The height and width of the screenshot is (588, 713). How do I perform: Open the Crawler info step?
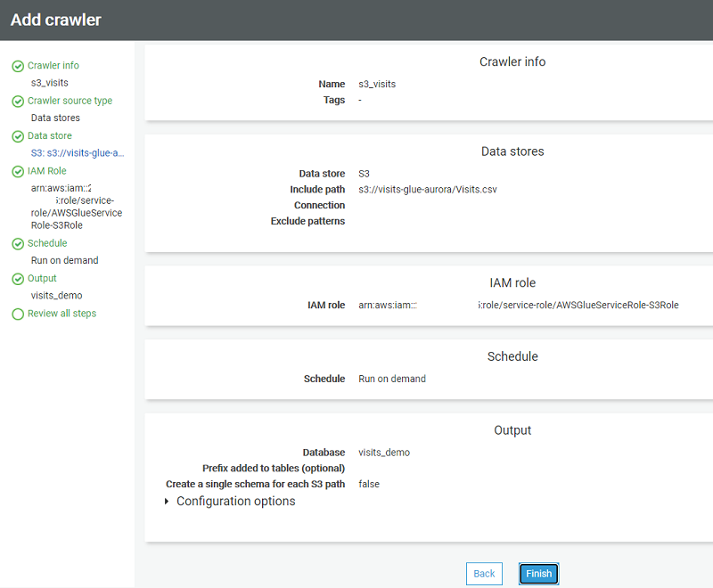coord(53,66)
